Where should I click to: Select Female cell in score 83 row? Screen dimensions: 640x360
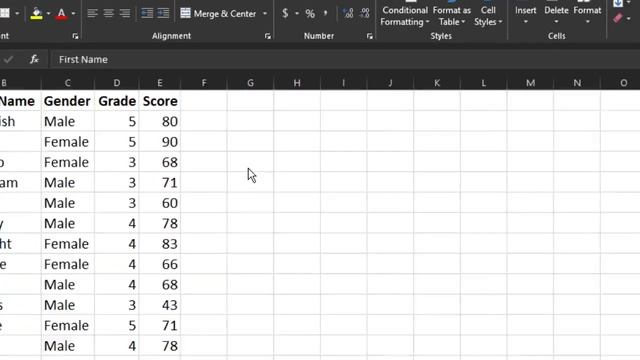(x=67, y=244)
